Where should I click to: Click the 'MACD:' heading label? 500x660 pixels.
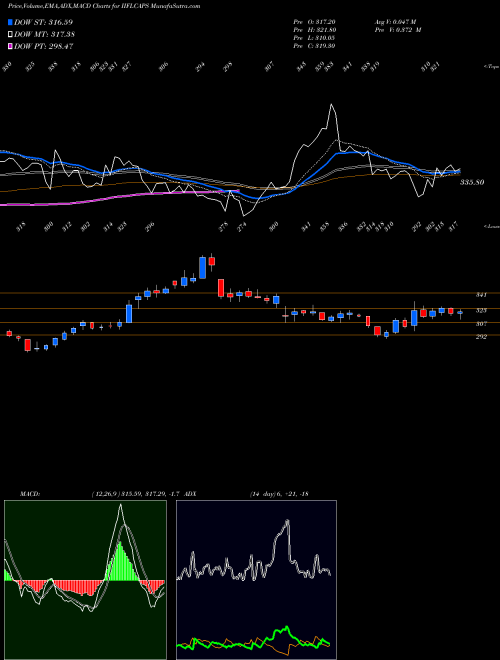(30, 494)
